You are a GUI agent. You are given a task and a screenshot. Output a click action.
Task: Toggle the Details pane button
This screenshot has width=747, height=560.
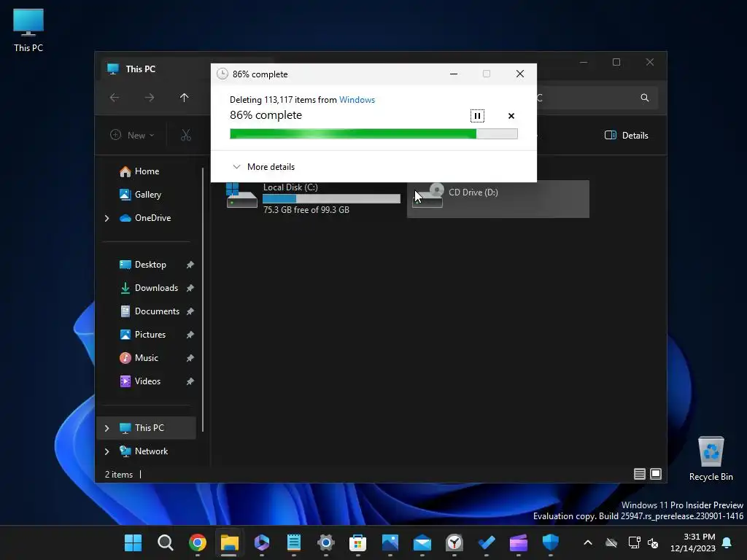point(626,135)
